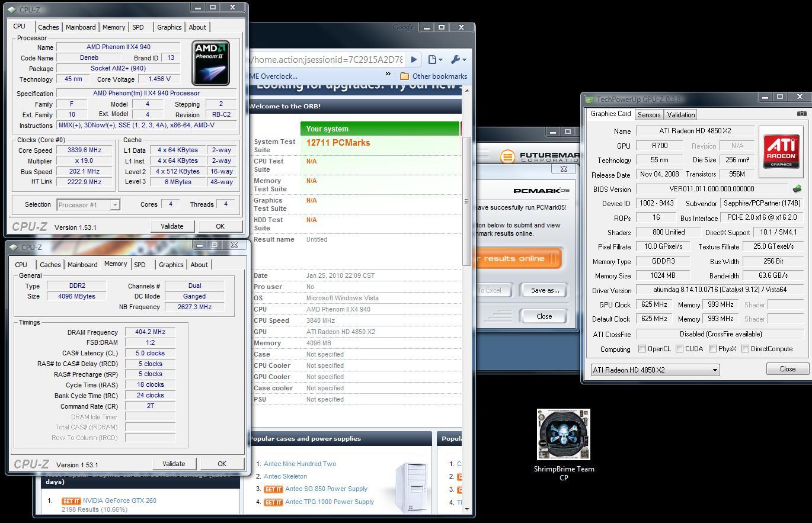
Task: Click the AMD Phenom II logo in CPU-Z
Action: [x=210, y=63]
